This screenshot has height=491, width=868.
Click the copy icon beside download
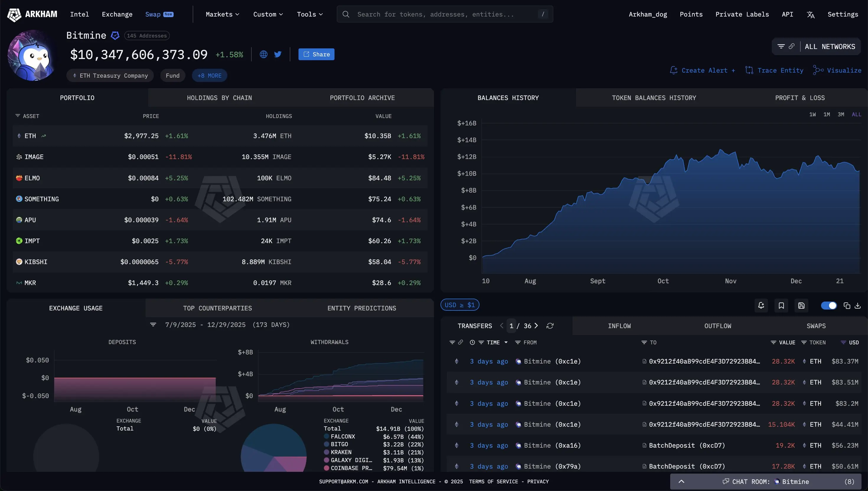point(847,305)
